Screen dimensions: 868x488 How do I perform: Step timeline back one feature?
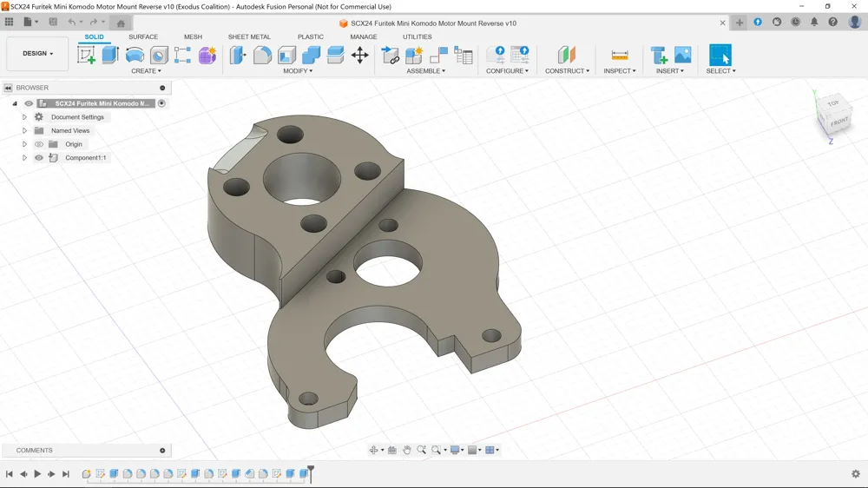[x=23, y=473]
